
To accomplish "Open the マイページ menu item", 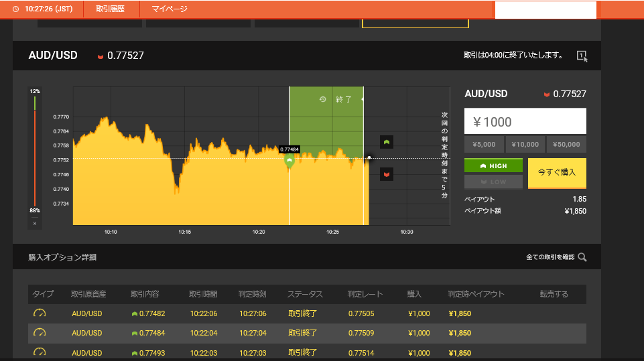I will (170, 9).
